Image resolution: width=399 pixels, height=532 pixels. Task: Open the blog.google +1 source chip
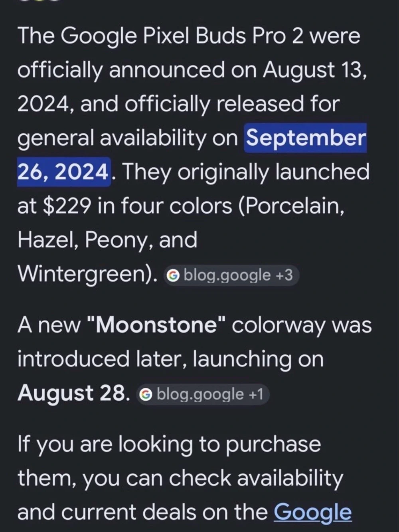click(x=203, y=395)
